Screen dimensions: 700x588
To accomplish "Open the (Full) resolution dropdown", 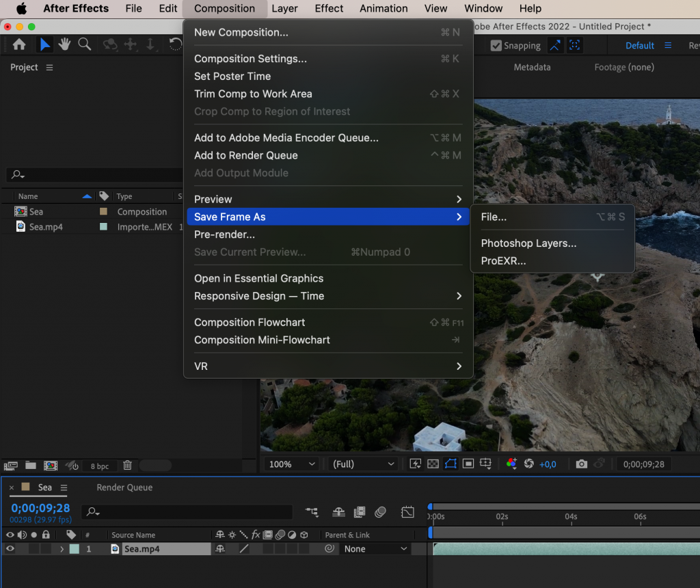I will pos(362,464).
